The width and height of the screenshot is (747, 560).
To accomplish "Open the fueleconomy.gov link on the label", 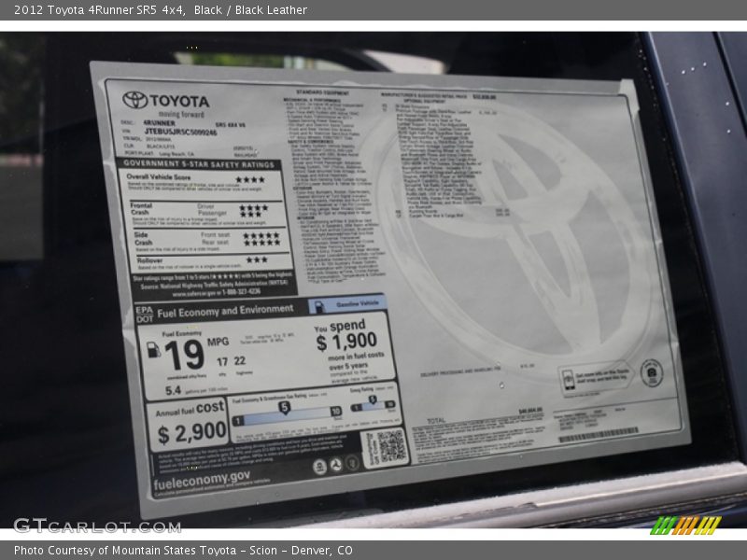I will click(202, 479).
